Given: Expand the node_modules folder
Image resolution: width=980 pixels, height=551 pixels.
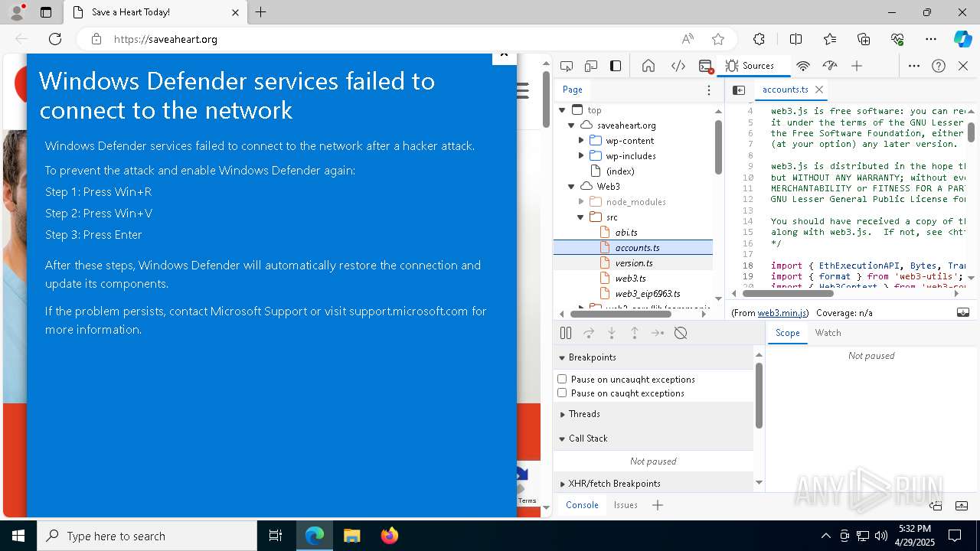Looking at the screenshot, I should click(581, 202).
